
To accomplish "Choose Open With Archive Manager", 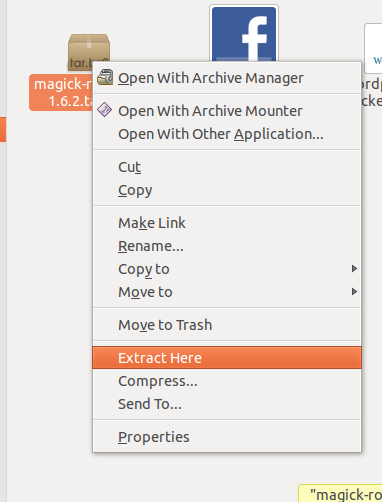I will [x=227, y=78].
